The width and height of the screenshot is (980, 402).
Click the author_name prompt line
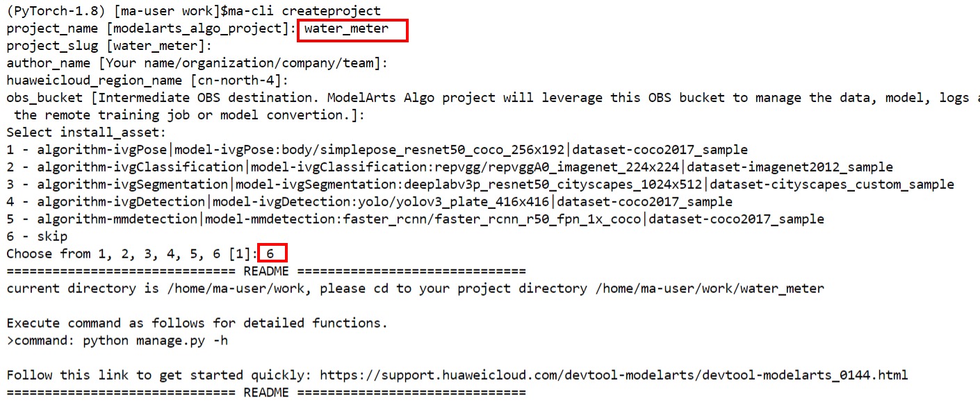click(197, 63)
